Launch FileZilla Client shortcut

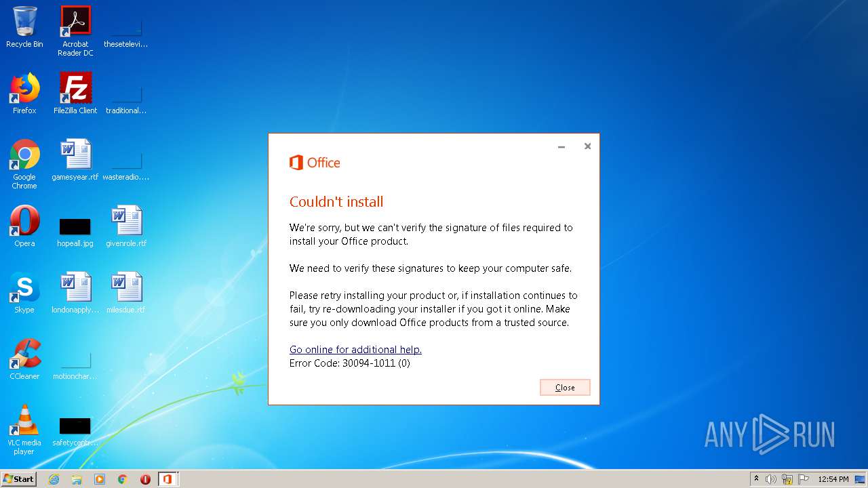(x=75, y=94)
